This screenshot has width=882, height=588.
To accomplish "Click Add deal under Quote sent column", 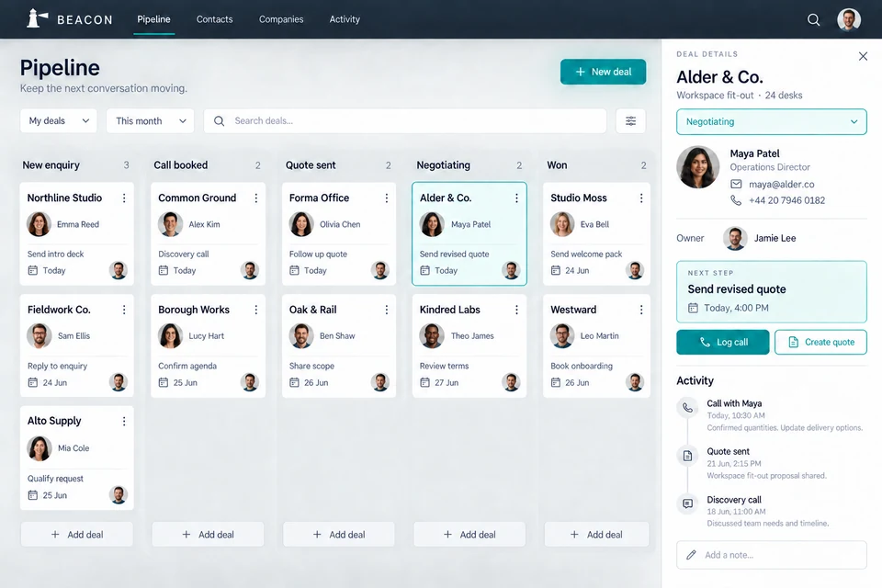I will [339, 535].
